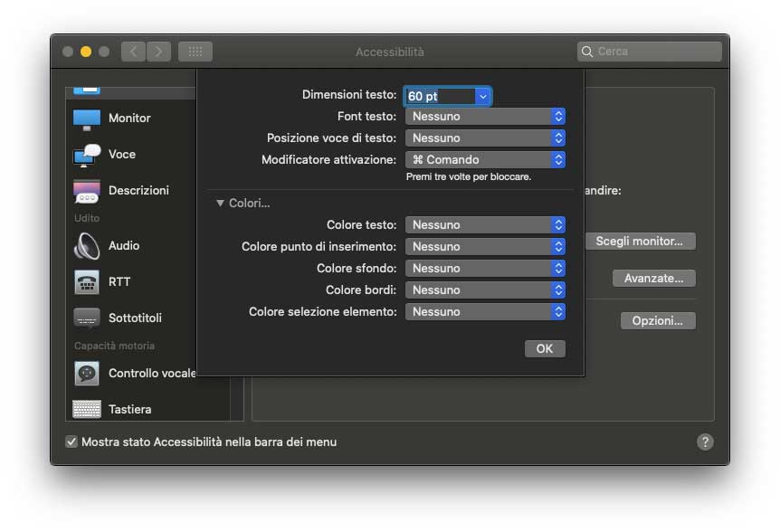Go back with the toolbar arrow
Screen dimensions: 780x532
click(133, 52)
